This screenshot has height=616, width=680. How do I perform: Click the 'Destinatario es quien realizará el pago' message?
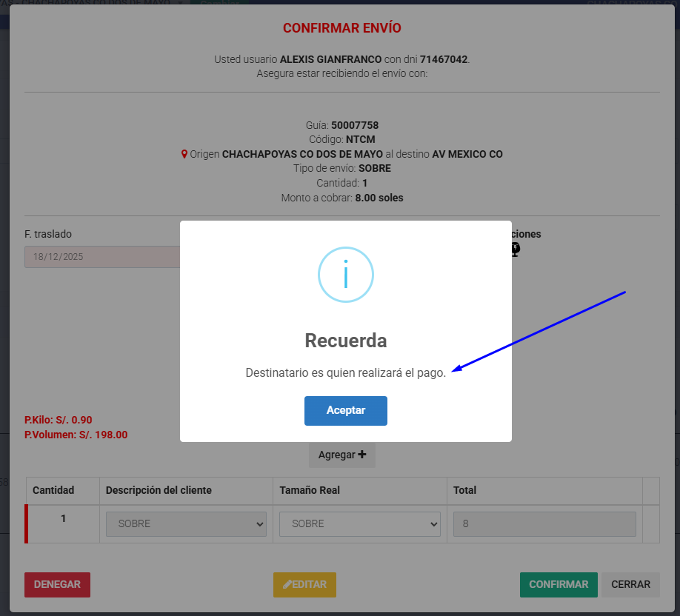pyautogui.click(x=345, y=373)
